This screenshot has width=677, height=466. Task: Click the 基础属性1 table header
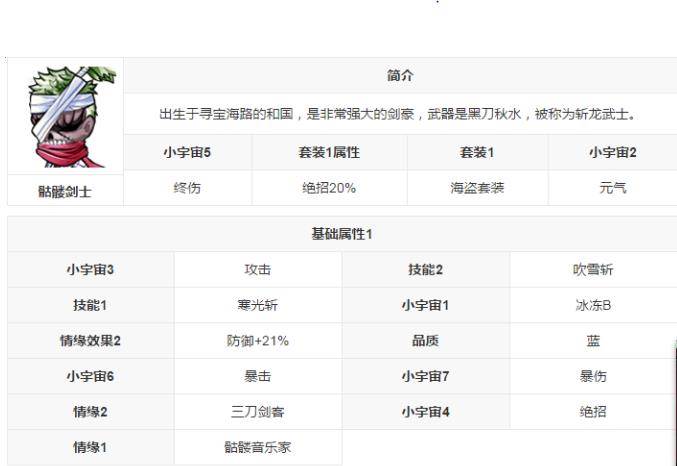pyautogui.click(x=342, y=234)
